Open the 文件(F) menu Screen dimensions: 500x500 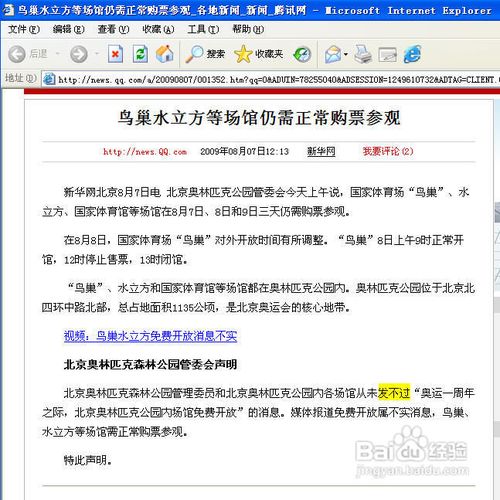tap(24, 29)
